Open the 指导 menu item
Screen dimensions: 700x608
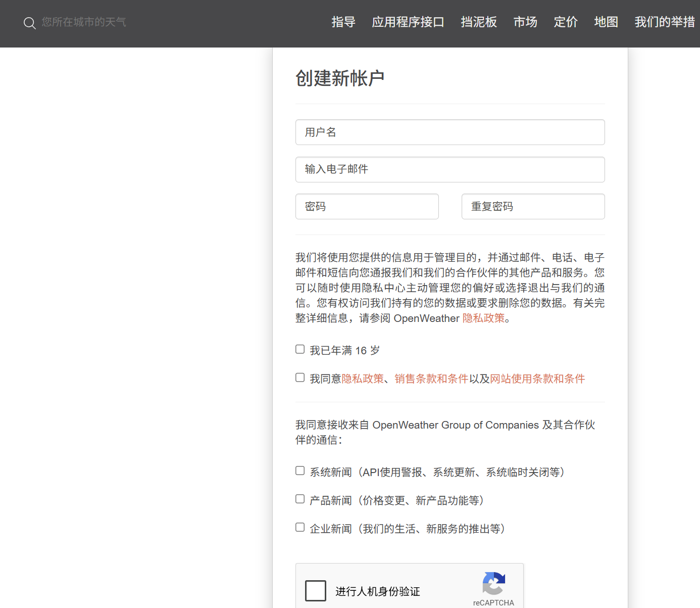343,22
